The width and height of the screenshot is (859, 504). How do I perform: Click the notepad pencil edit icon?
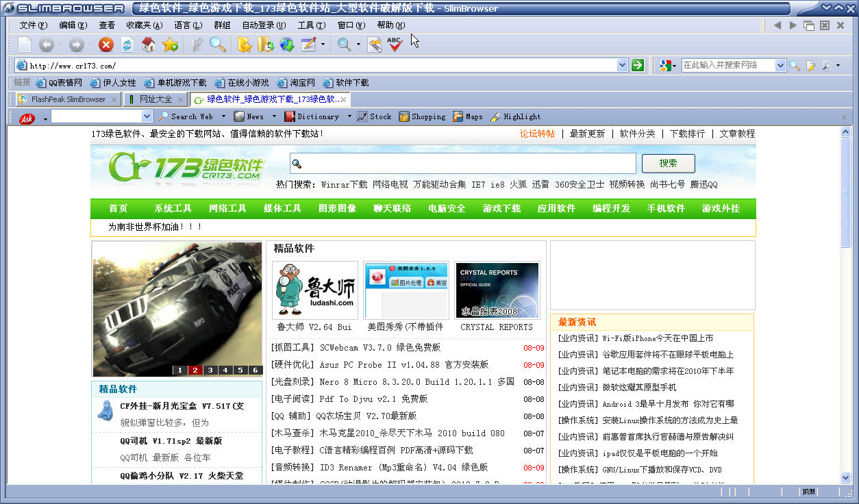point(309,45)
